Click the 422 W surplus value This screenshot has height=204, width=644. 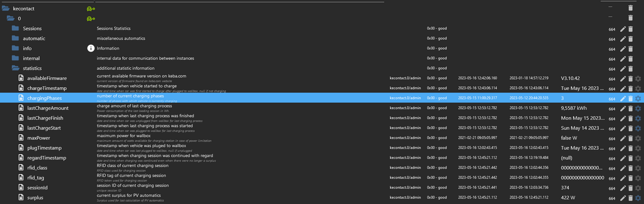pos(568,198)
